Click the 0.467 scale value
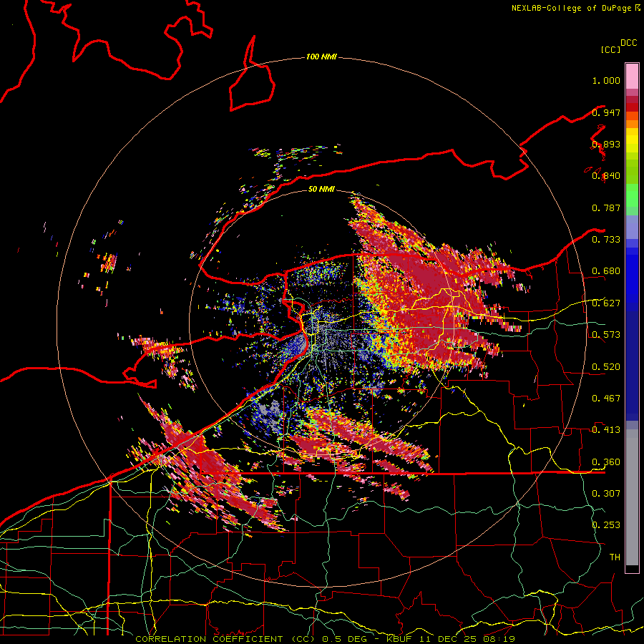The width and height of the screenshot is (644, 644). [x=606, y=399]
